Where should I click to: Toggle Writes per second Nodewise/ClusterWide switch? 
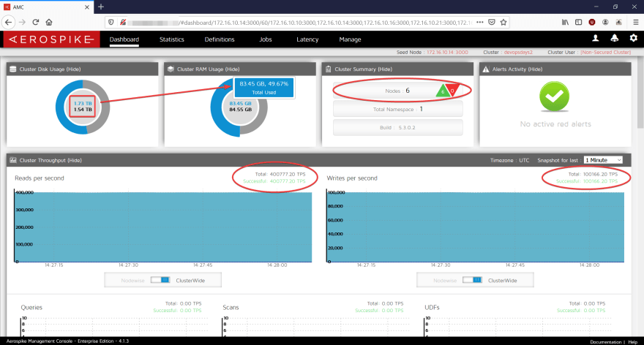(x=472, y=280)
